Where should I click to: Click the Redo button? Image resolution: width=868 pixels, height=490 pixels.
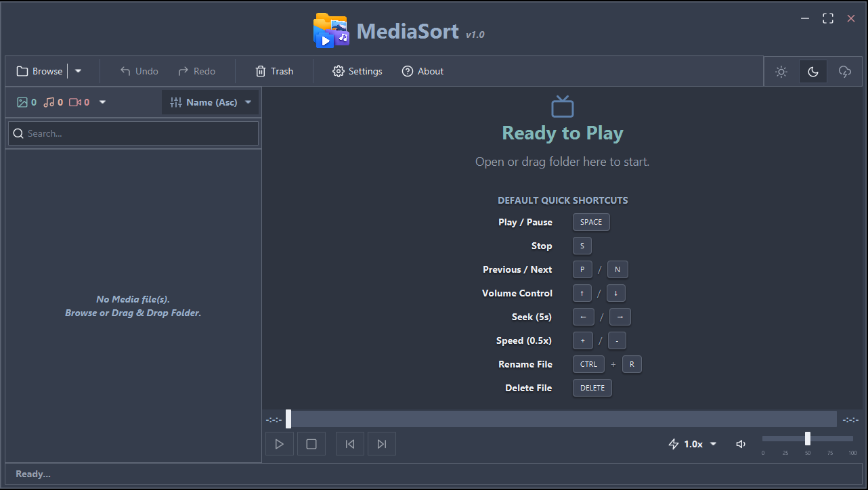coord(196,70)
